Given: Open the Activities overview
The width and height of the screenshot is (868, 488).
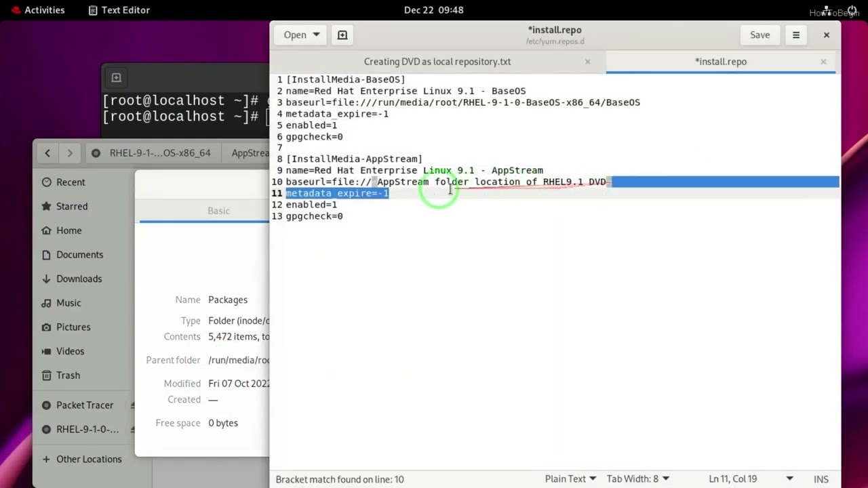Looking at the screenshot, I should pyautogui.click(x=37, y=10).
